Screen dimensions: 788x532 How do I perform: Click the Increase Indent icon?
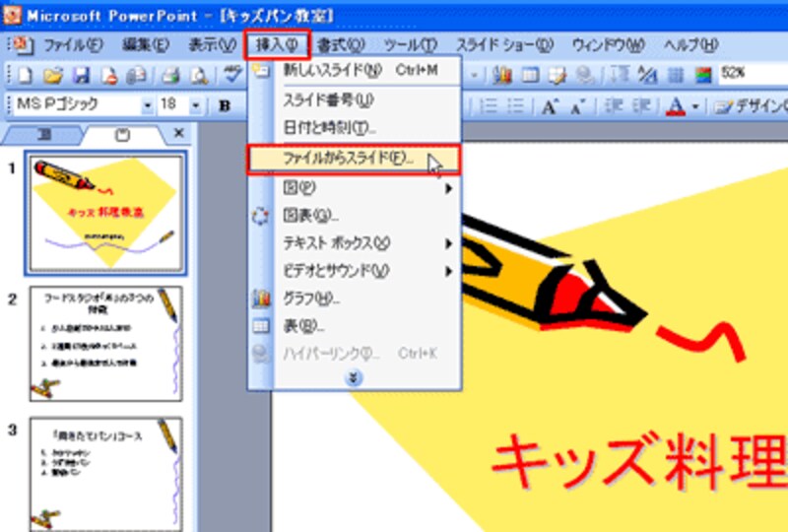click(x=641, y=106)
